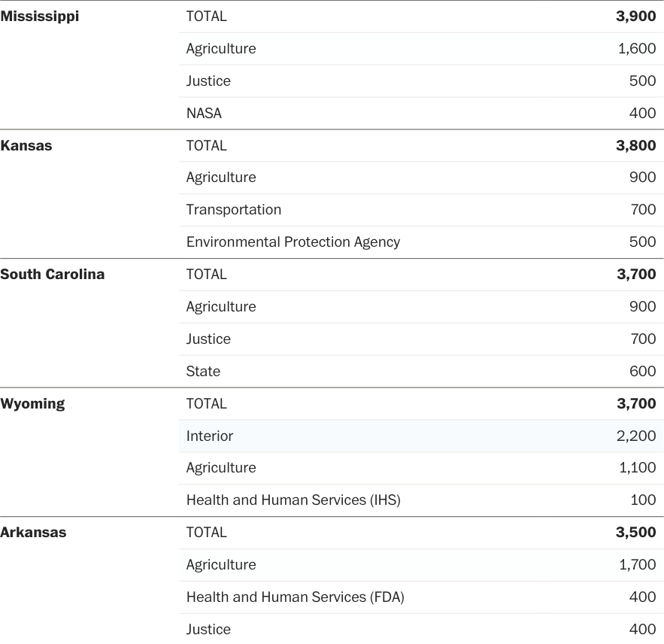Click Health and Human Services (IHS) label

pos(293,500)
